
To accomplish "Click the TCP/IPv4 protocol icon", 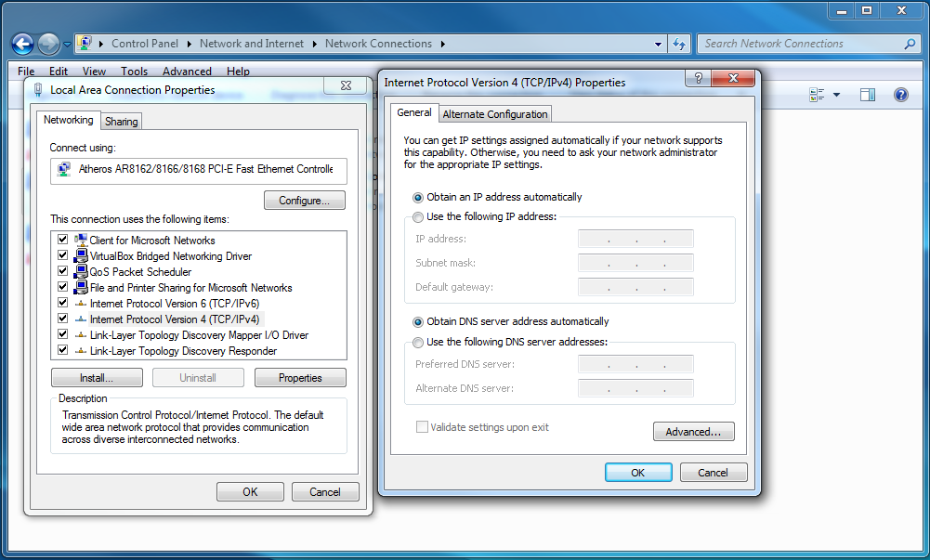I will tap(81, 319).
